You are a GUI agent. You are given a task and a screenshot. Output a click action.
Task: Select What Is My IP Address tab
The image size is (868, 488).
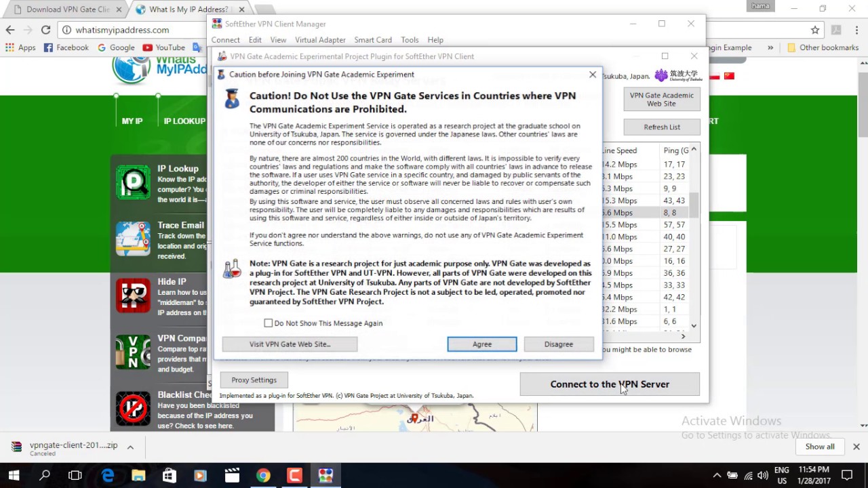[189, 9]
